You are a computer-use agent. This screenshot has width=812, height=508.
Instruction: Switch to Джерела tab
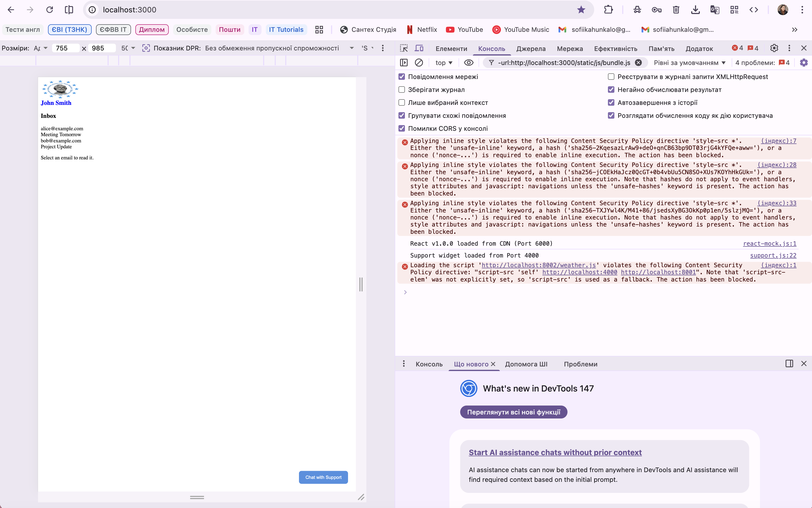531,49
